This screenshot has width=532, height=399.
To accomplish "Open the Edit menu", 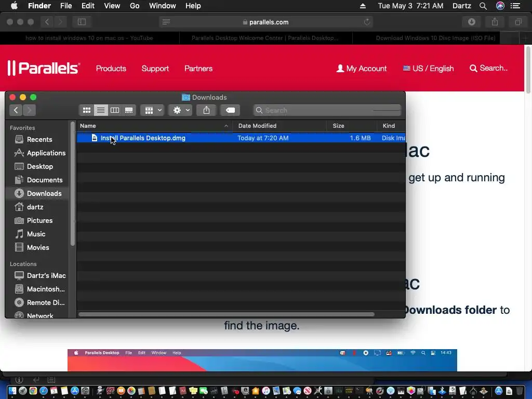I will point(88,6).
